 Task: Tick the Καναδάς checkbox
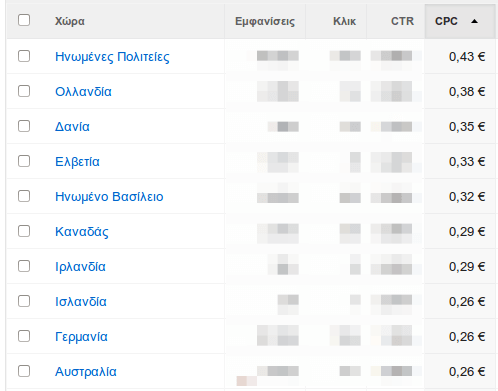[x=24, y=231]
